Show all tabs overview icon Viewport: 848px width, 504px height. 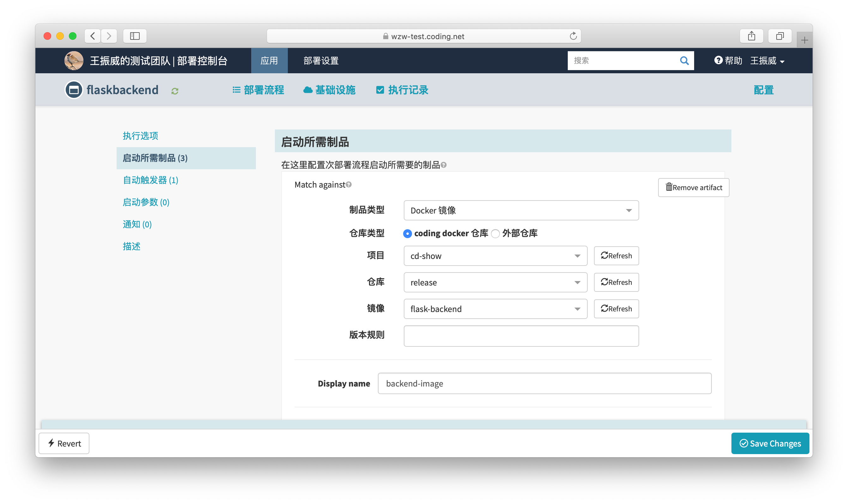click(780, 36)
